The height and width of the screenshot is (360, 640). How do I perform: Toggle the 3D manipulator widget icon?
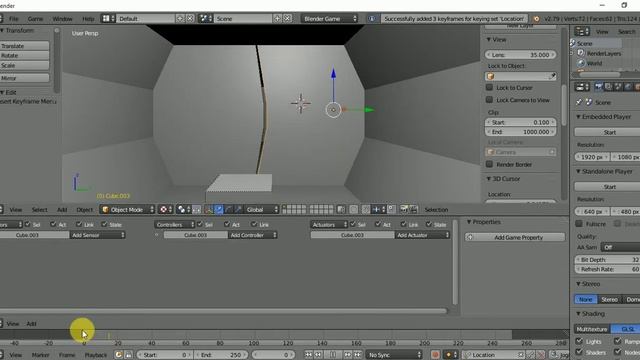[209, 210]
